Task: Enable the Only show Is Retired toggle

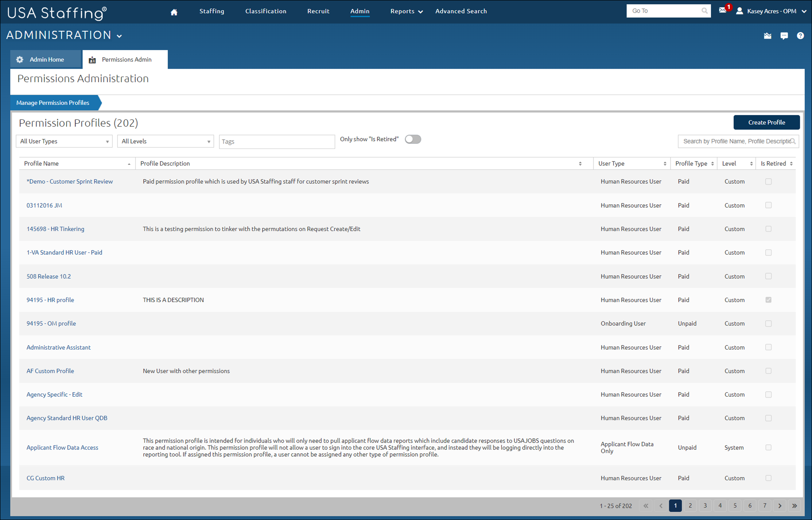Action: coord(413,139)
